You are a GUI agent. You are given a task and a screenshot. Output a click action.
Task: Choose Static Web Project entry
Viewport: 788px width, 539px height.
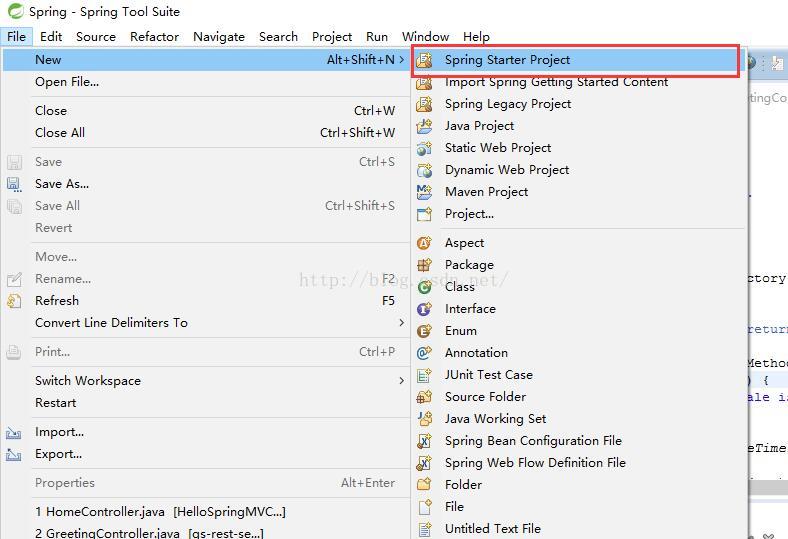pyautogui.click(x=579, y=148)
